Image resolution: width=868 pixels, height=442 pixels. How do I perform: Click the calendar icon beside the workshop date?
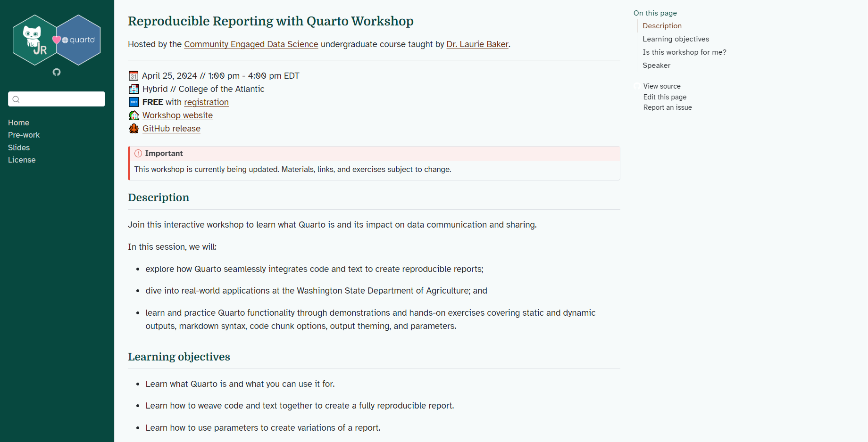click(x=134, y=75)
